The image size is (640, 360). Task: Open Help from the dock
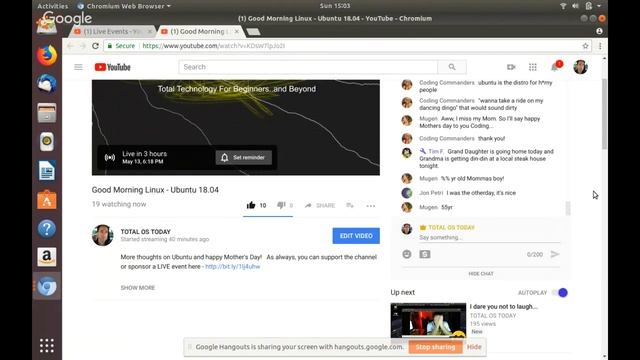point(47,229)
